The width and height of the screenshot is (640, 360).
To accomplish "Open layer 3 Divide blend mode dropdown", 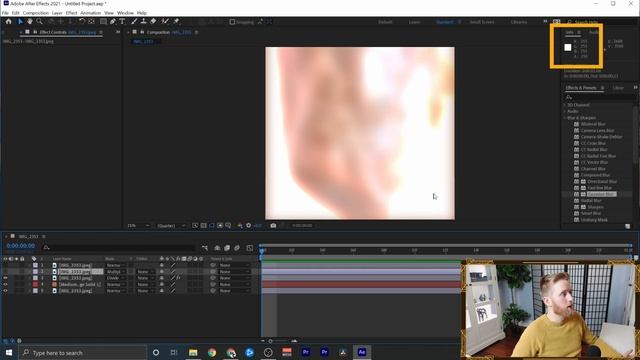I will tap(116, 278).
